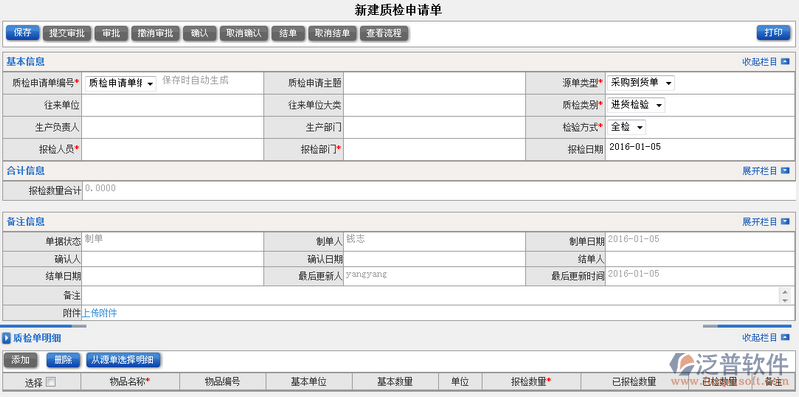The width and height of the screenshot is (799, 397).
Task: Click arrow icon before 质检单明细 heading
Action: 7,338
